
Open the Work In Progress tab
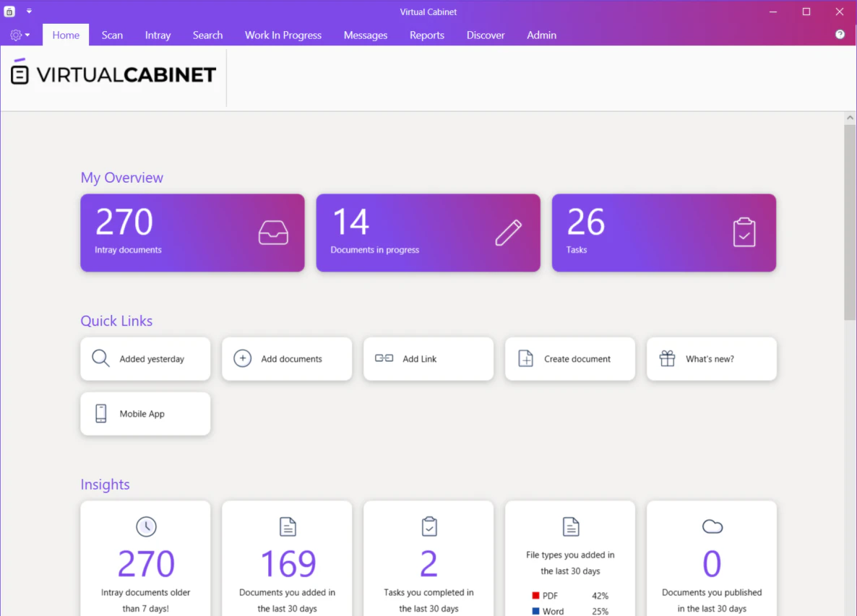(x=283, y=35)
